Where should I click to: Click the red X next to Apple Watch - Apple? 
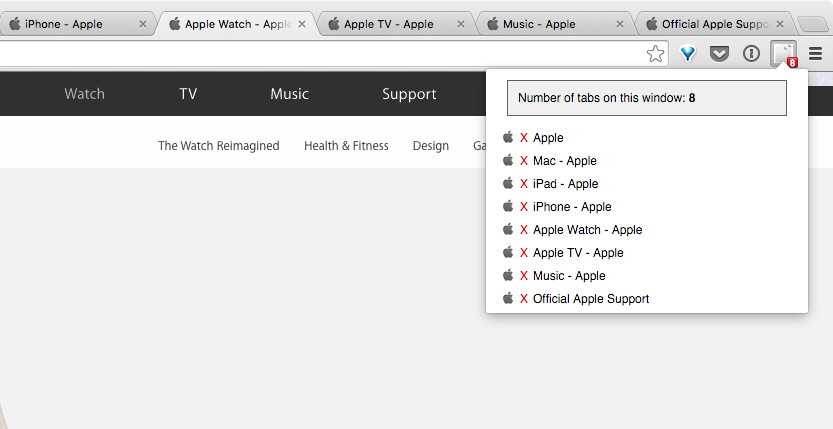[x=524, y=230]
